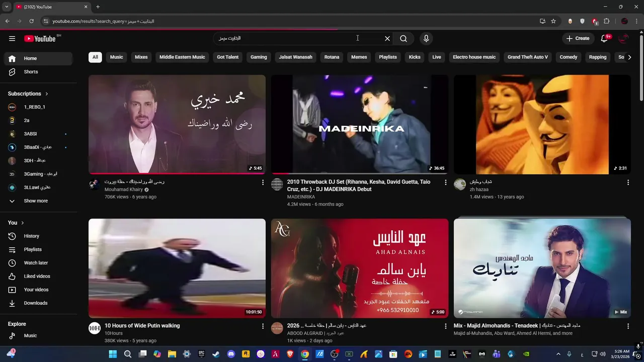The height and width of the screenshot is (362, 644).
Task: Open the 10Hours channel link
Action: (x=114, y=333)
